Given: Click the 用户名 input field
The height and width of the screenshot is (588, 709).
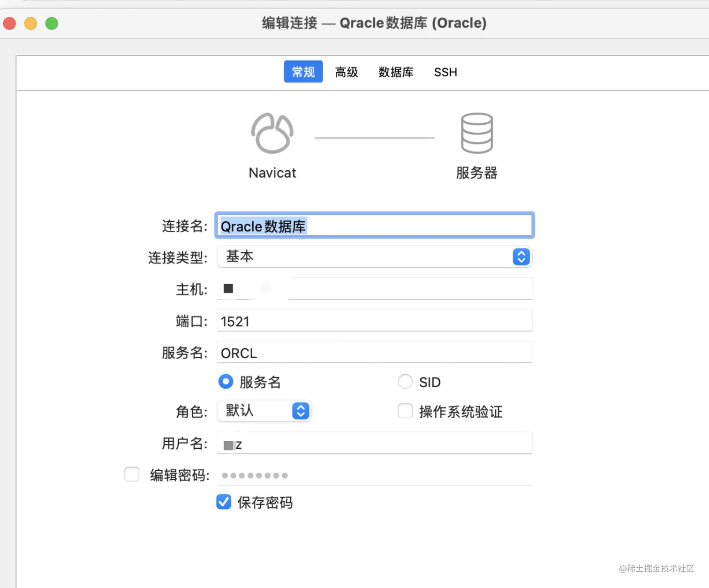Looking at the screenshot, I should point(375,443).
